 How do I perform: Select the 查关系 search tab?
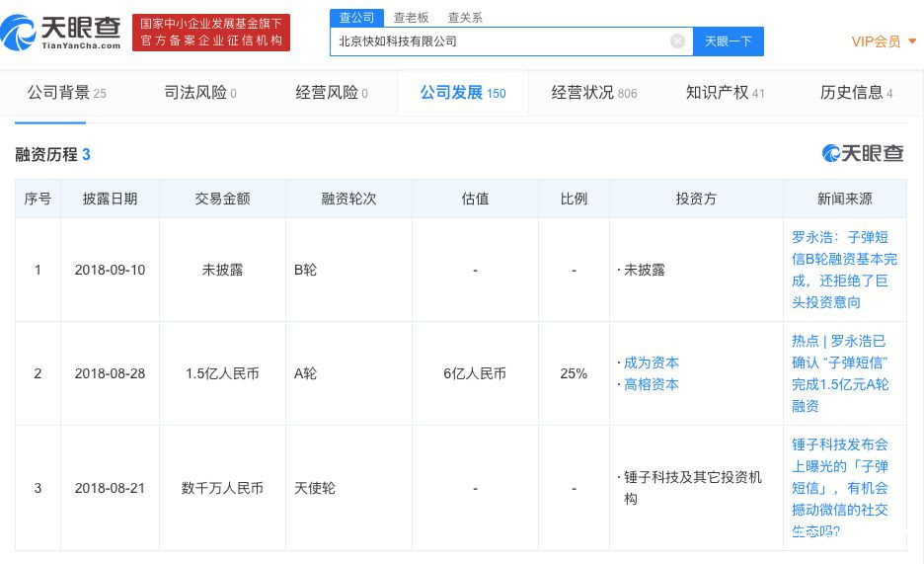[x=465, y=18]
